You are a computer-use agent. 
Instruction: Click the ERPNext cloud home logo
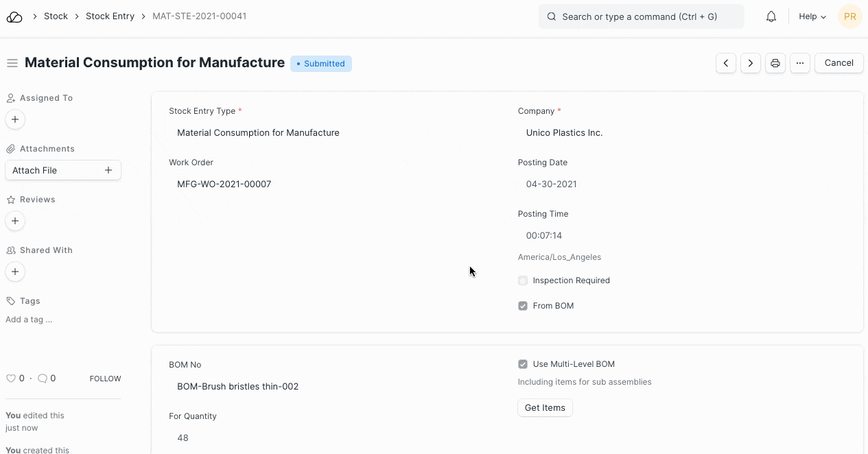(x=14, y=16)
